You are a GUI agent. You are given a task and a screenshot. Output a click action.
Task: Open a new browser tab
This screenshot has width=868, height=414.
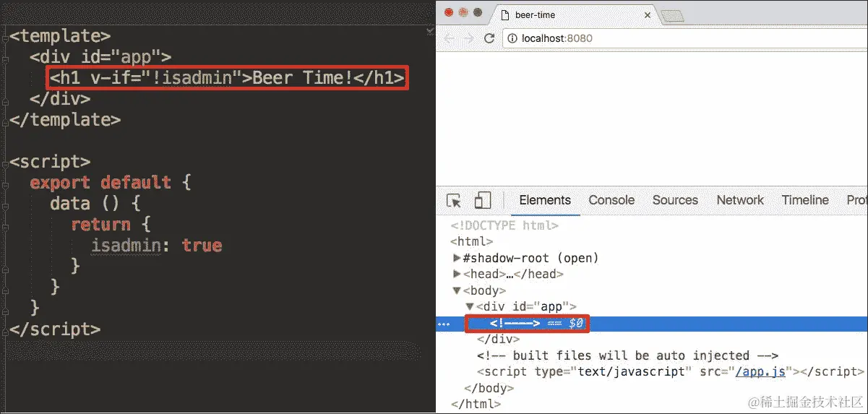pyautogui.click(x=671, y=15)
